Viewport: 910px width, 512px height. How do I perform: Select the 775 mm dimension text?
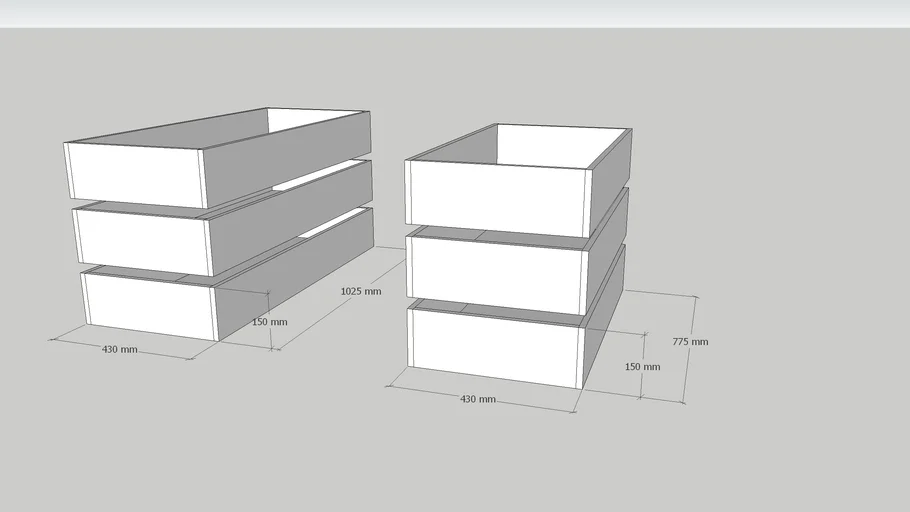pos(690,342)
